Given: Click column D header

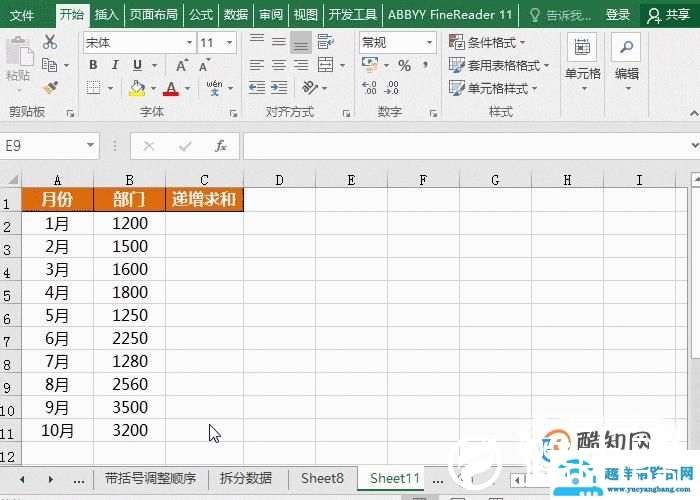Looking at the screenshot, I should coord(279,180).
